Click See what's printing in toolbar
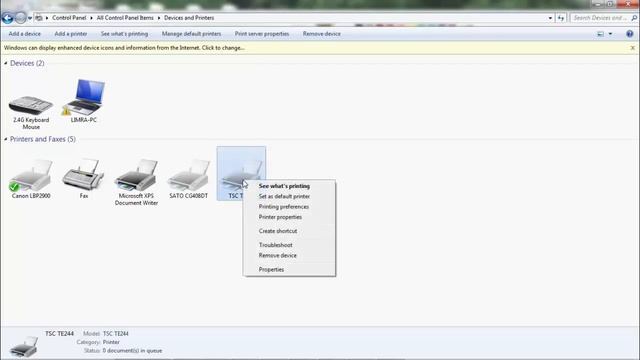Viewport: 640px width, 360px height. [124, 34]
